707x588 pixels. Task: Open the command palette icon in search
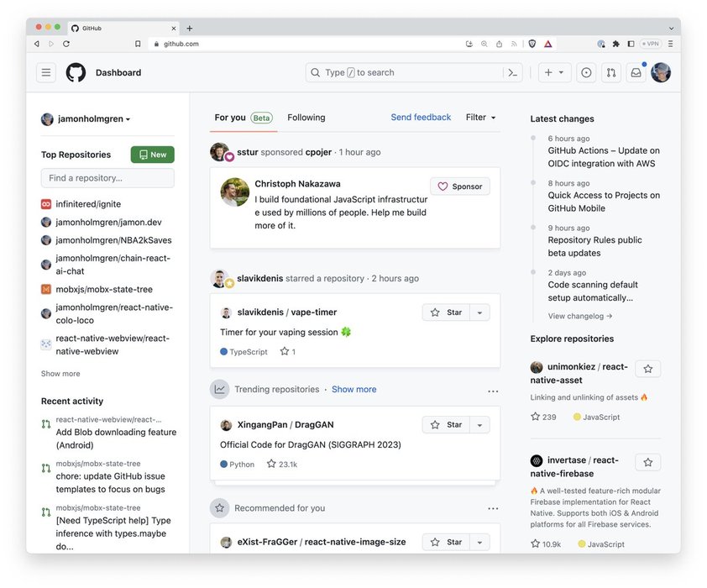513,72
